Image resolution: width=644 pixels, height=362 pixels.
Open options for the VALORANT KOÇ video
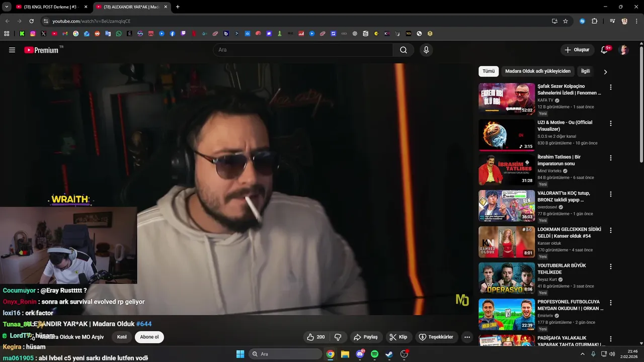click(x=611, y=194)
